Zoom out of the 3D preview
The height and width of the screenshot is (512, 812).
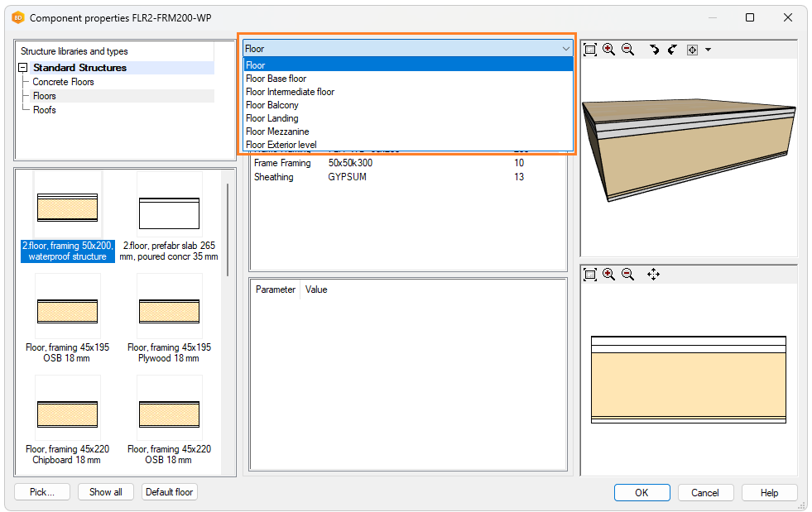(627, 50)
